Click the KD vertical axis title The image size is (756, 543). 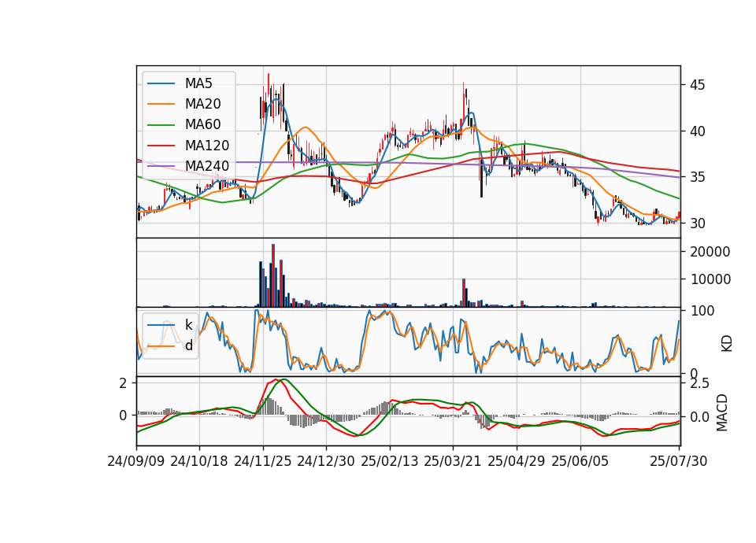click(x=726, y=344)
